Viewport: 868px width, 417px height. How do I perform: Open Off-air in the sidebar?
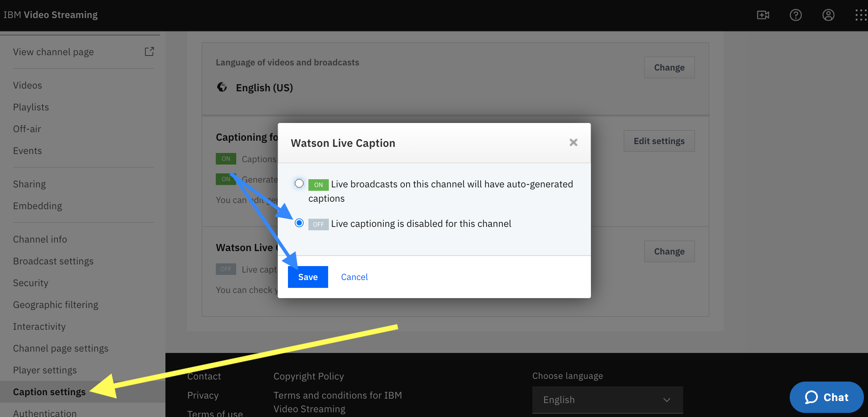tap(27, 129)
